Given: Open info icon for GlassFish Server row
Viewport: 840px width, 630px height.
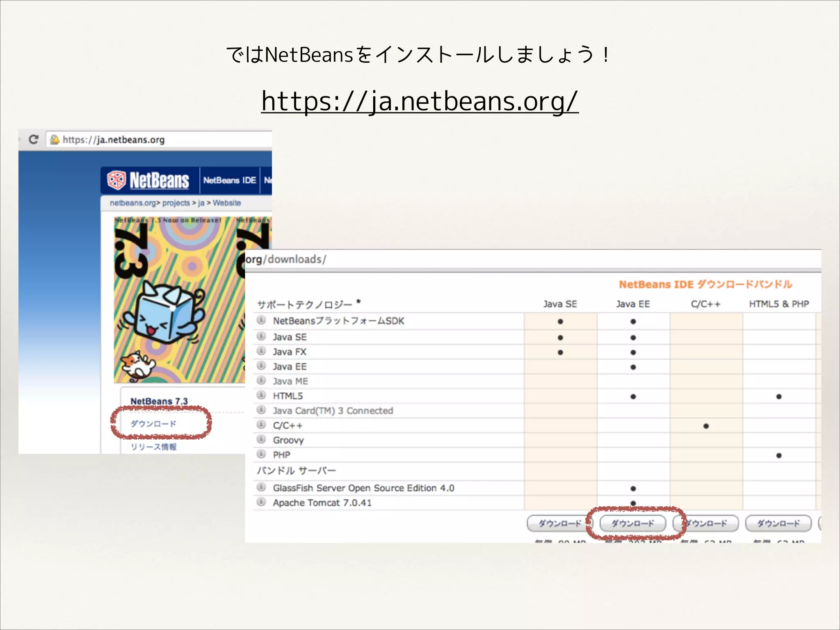Looking at the screenshot, I should [x=261, y=487].
